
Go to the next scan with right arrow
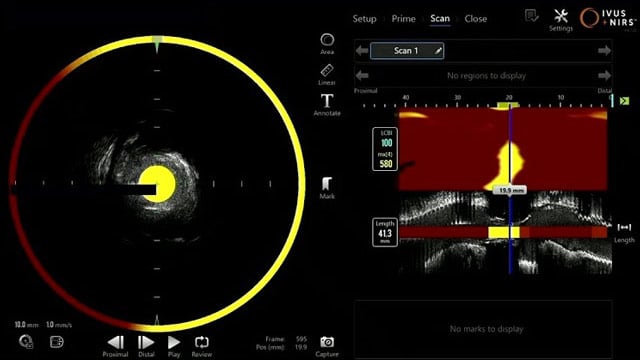click(x=604, y=51)
